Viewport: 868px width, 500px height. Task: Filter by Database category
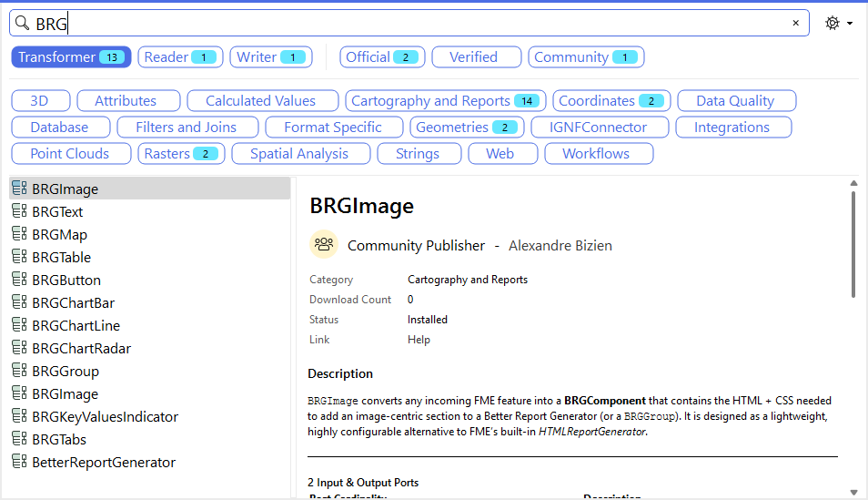(60, 127)
